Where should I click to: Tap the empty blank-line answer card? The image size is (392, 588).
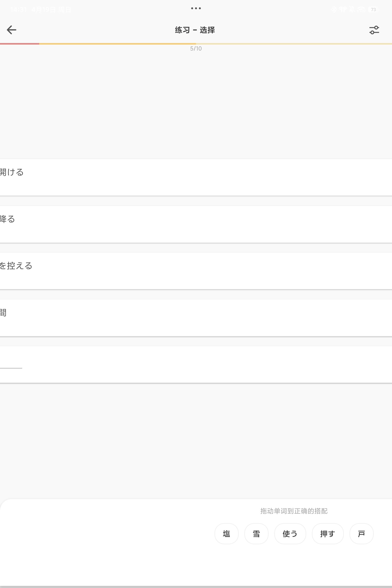196,364
